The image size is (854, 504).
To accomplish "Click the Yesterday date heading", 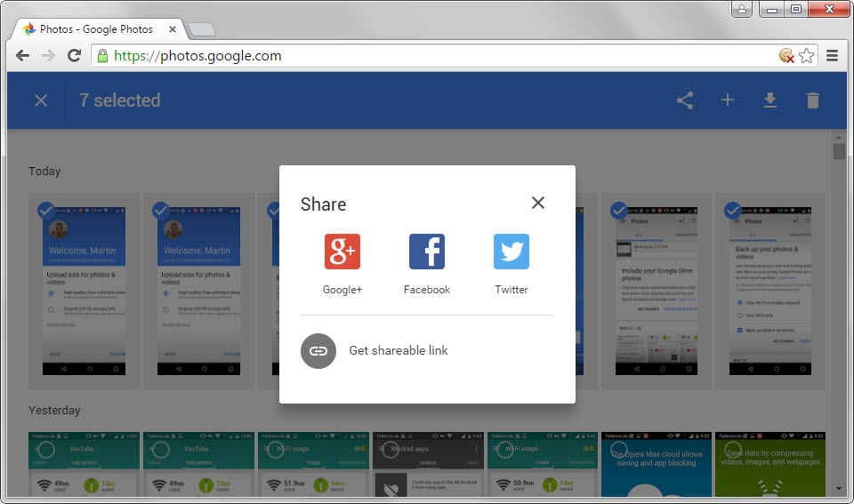I will pyautogui.click(x=54, y=410).
